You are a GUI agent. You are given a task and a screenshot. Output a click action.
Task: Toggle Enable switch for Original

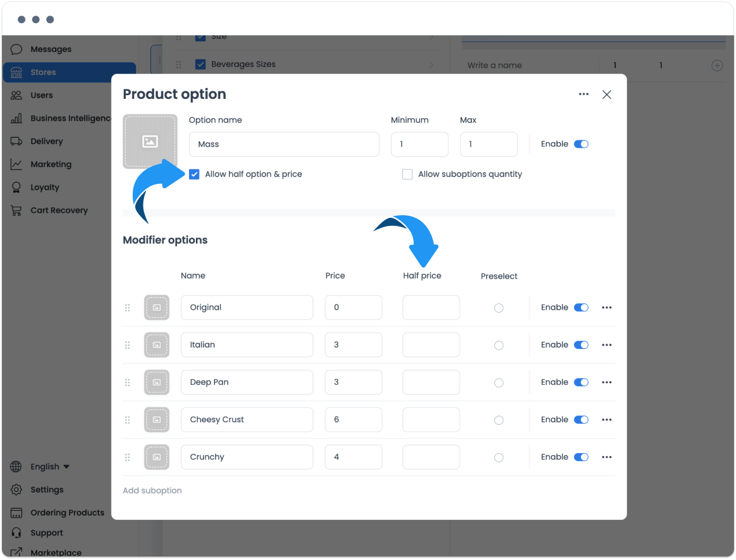[581, 307]
